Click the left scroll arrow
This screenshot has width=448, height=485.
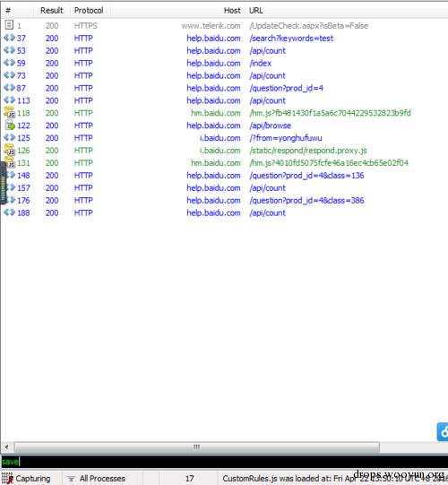pyautogui.click(x=6, y=446)
